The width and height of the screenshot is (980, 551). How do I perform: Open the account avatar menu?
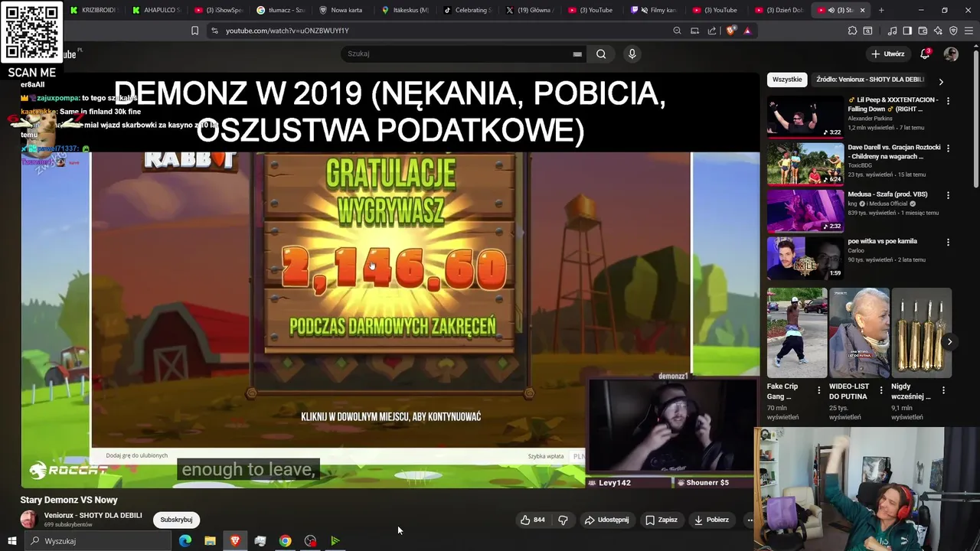coord(951,54)
